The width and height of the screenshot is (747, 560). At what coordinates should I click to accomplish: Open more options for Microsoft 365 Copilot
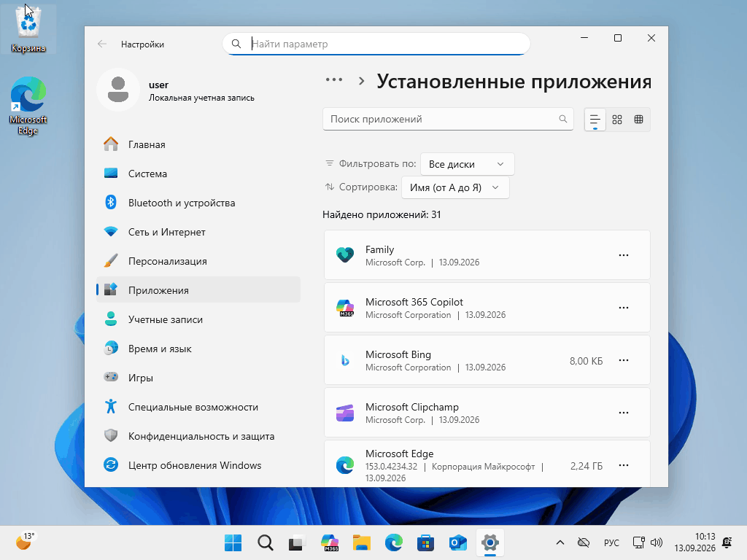pos(624,308)
